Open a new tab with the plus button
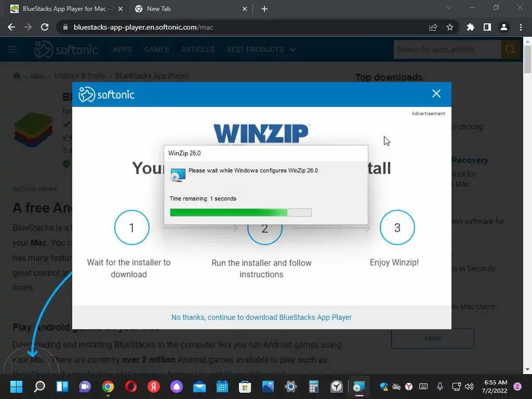The image size is (532, 399). pos(264,9)
